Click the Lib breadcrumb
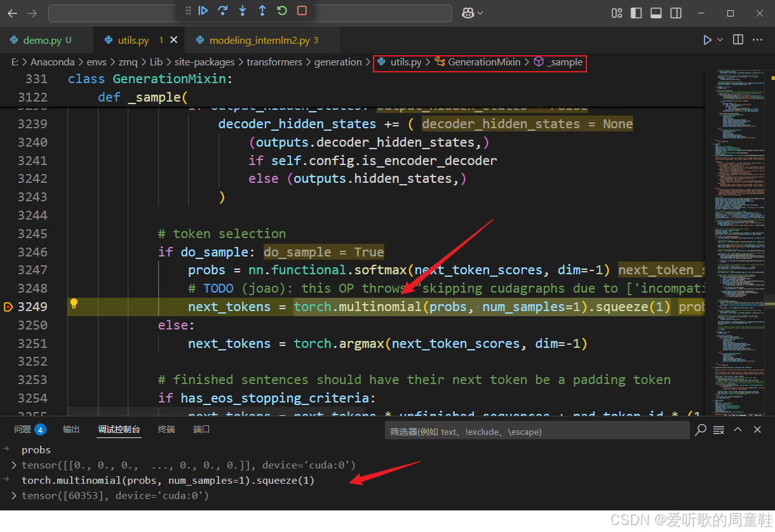The height and width of the screenshot is (532, 775). [x=156, y=62]
